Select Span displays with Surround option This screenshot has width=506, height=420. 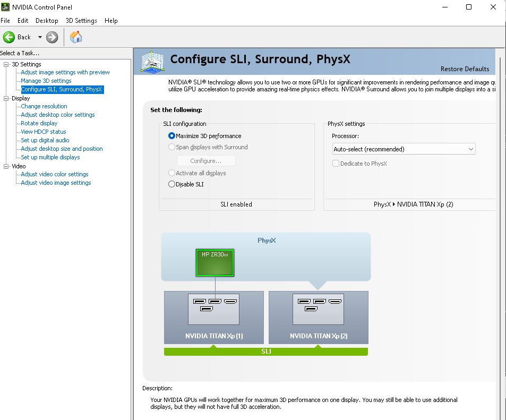pos(171,147)
